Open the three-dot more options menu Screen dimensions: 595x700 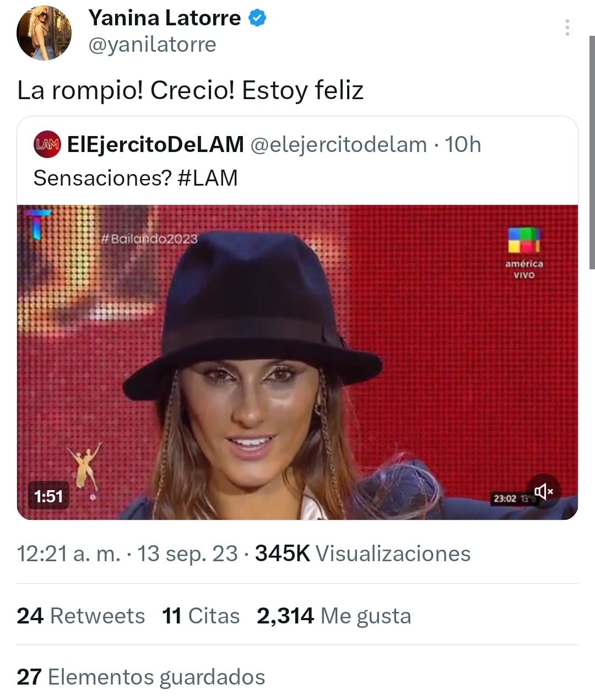(x=567, y=28)
